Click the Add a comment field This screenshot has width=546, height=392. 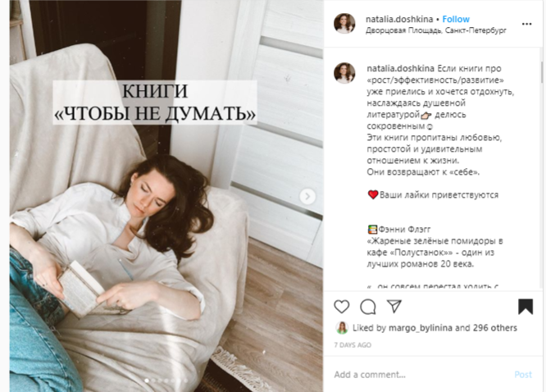click(421, 375)
